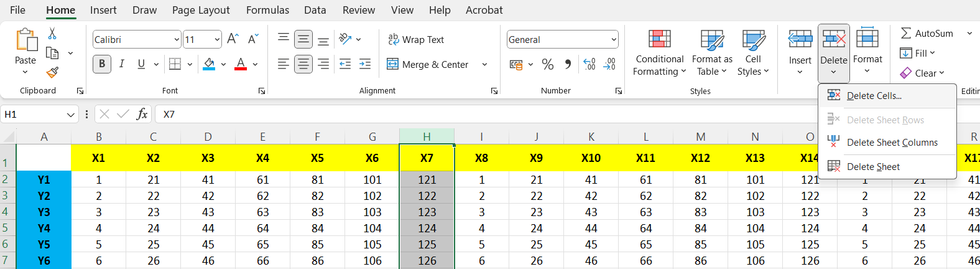Click Increase Indent icon
Viewport: 980px width, 269px height.
[x=365, y=64]
